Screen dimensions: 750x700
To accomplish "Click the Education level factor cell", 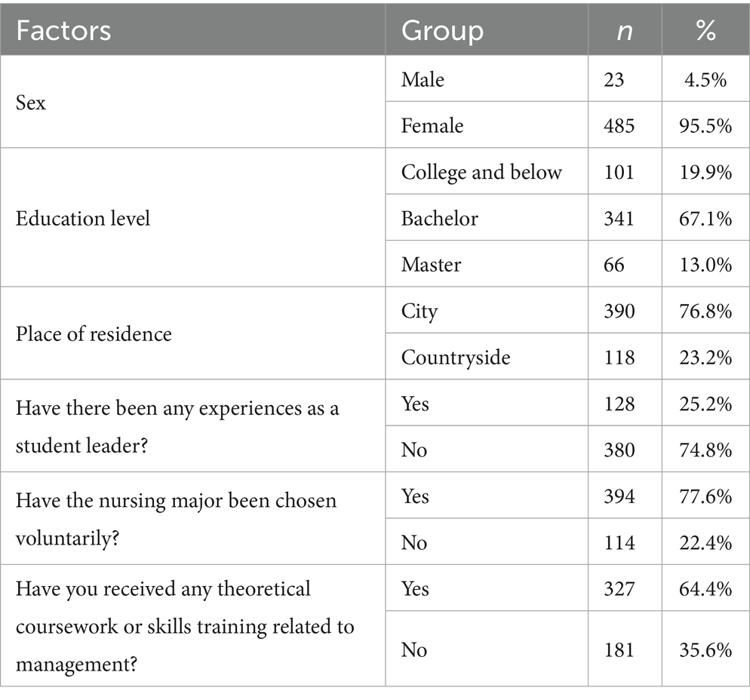I will tap(83, 219).
